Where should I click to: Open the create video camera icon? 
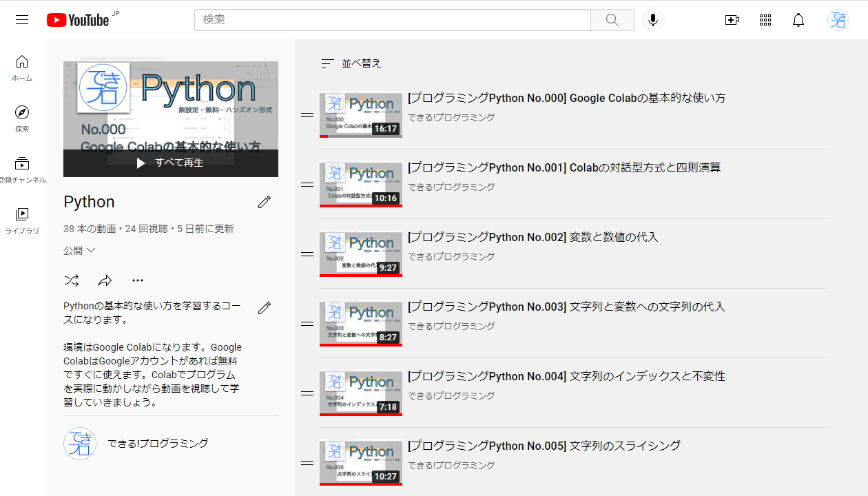click(732, 20)
